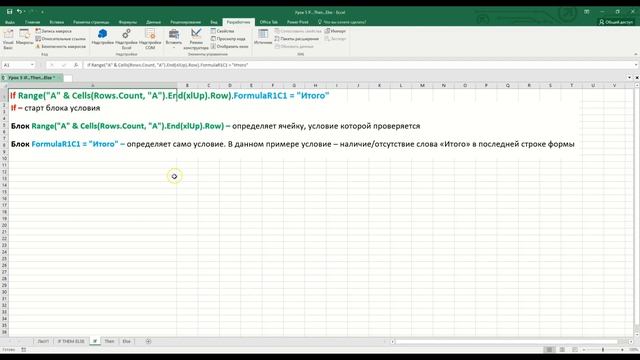
Task: Open the Office Tab bar document list dropdown
Action: 629,78
